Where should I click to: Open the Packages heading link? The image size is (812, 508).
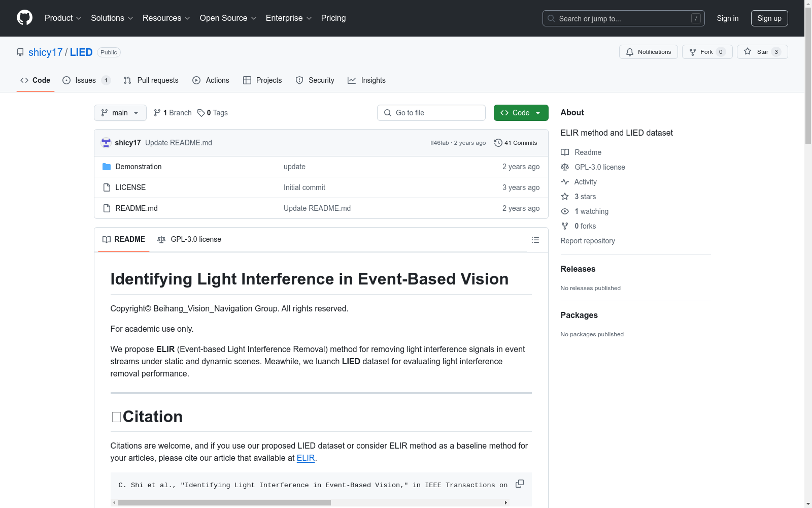pyautogui.click(x=579, y=315)
